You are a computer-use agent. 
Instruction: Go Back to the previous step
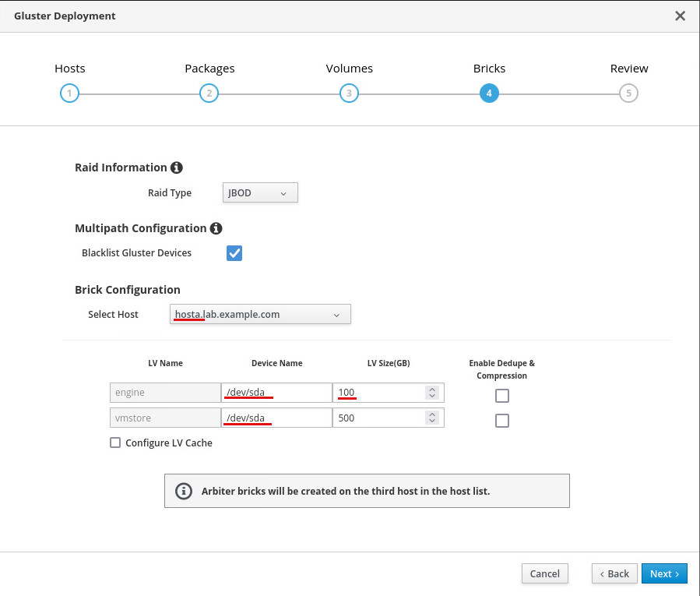pos(614,573)
